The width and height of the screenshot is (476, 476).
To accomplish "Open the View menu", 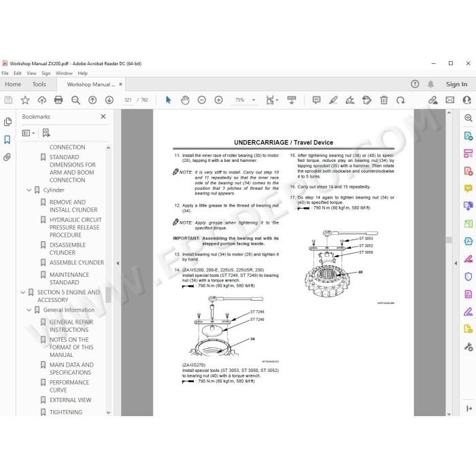I will click(31, 73).
